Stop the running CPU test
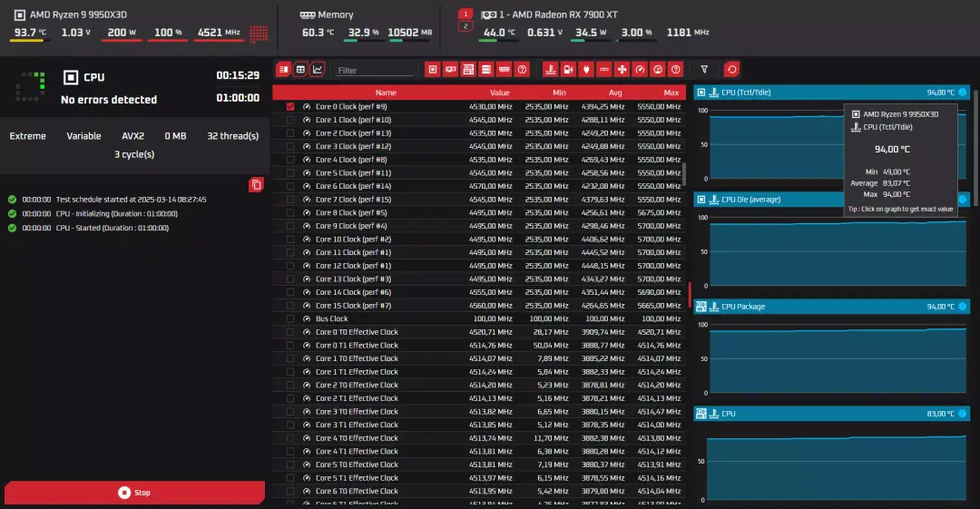Image resolution: width=980 pixels, height=509 pixels. coord(134,493)
